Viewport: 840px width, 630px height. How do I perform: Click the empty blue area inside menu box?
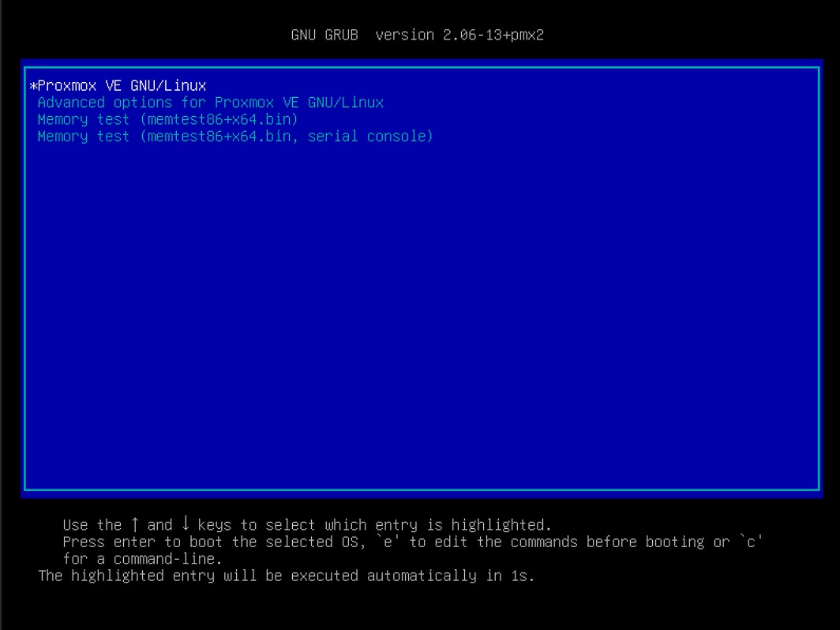tap(422, 316)
